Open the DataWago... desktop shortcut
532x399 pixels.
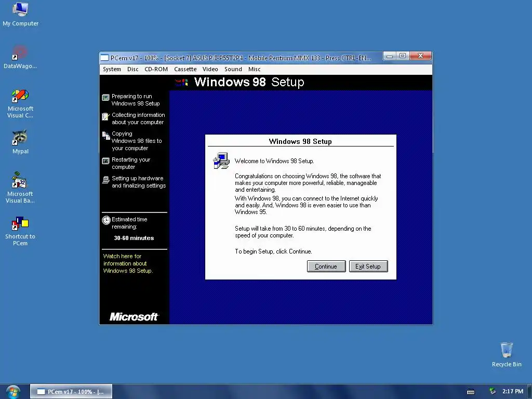[20, 57]
